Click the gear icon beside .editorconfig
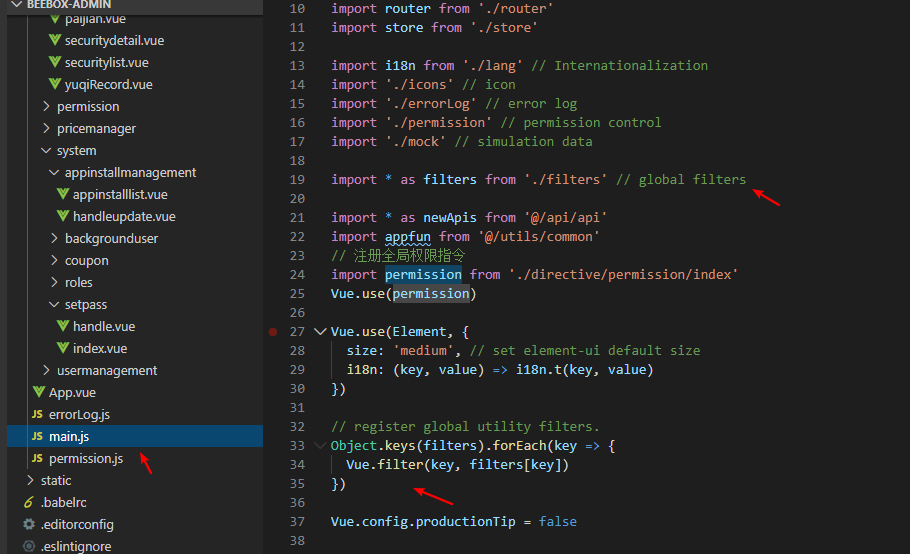The image size is (910, 554). point(30,525)
